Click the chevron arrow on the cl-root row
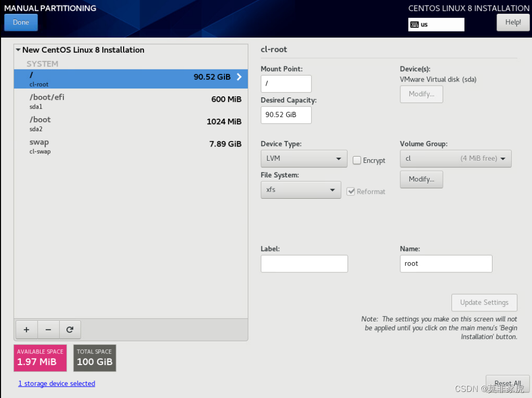This screenshot has width=532, height=398. coord(239,77)
